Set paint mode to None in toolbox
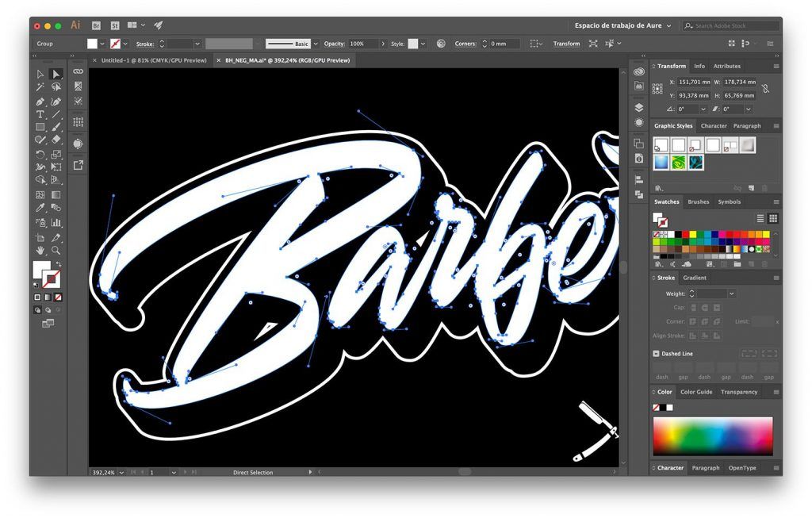The height and width of the screenshot is (518, 812). (x=59, y=297)
